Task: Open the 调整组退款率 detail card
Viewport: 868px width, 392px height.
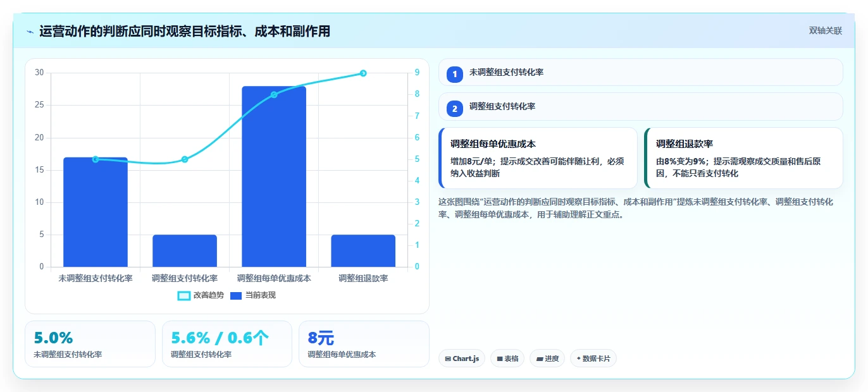Action: pos(743,158)
